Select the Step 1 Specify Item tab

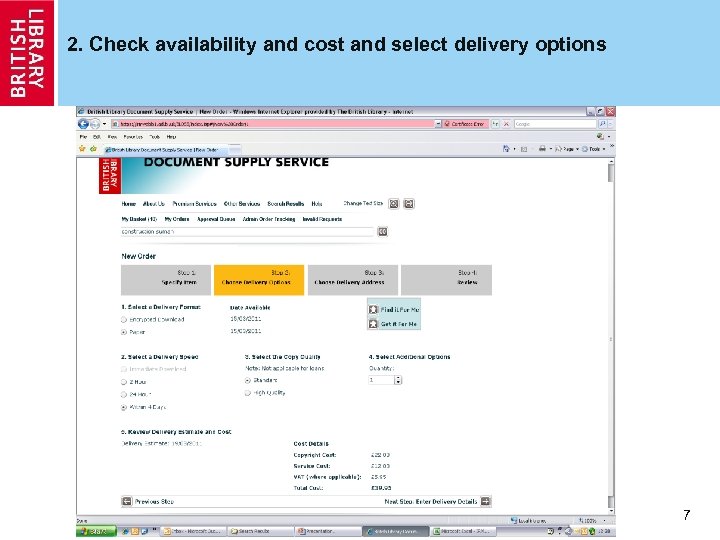click(166, 280)
